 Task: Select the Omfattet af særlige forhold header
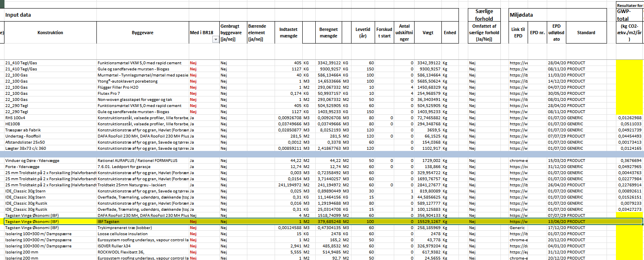click(484, 33)
